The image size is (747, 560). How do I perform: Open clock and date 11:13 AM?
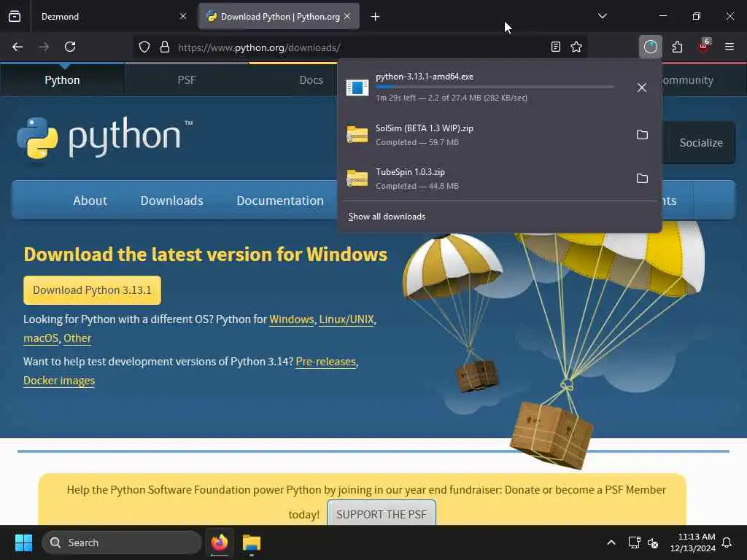tap(693, 542)
